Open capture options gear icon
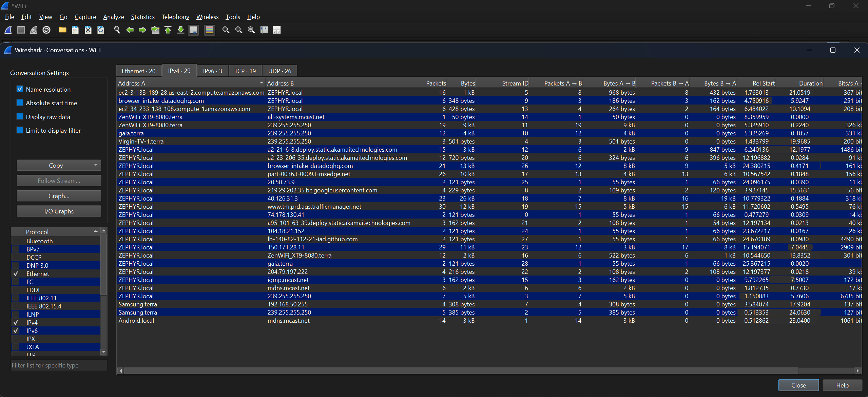The width and height of the screenshot is (868, 397). [46, 30]
